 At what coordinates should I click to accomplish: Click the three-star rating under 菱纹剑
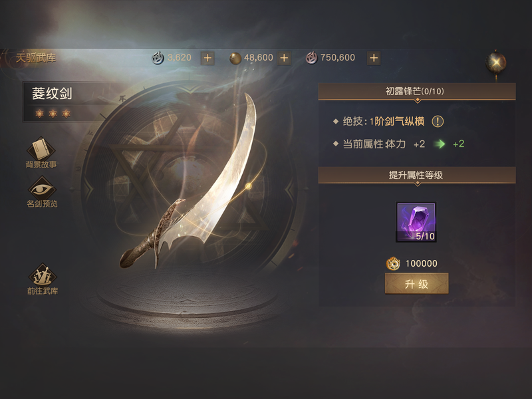(53, 114)
